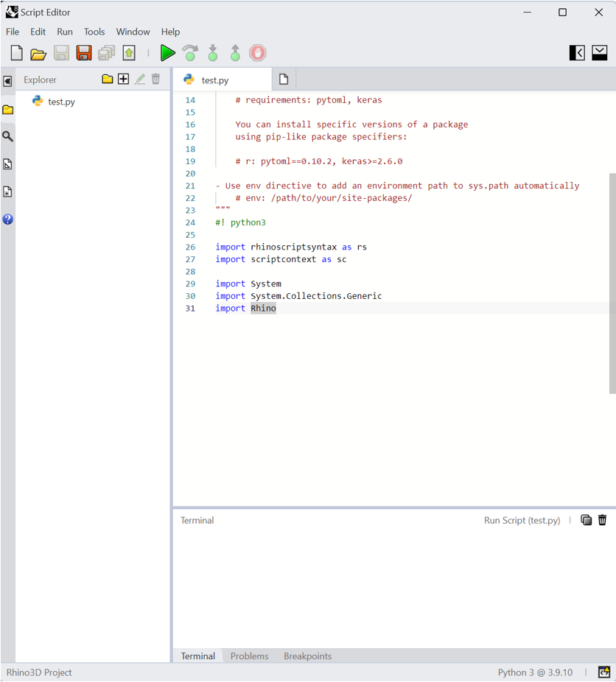Click the new file icon in toolbar

(17, 53)
